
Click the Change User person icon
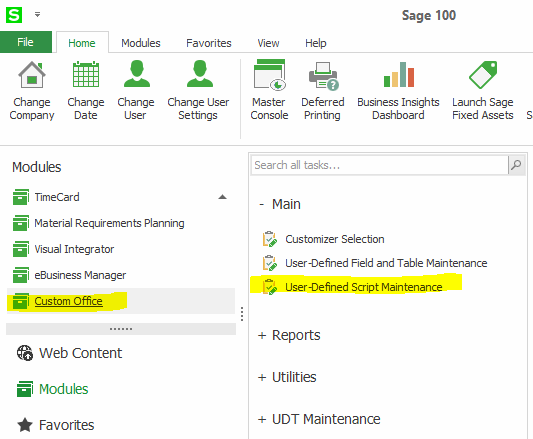pos(137,74)
